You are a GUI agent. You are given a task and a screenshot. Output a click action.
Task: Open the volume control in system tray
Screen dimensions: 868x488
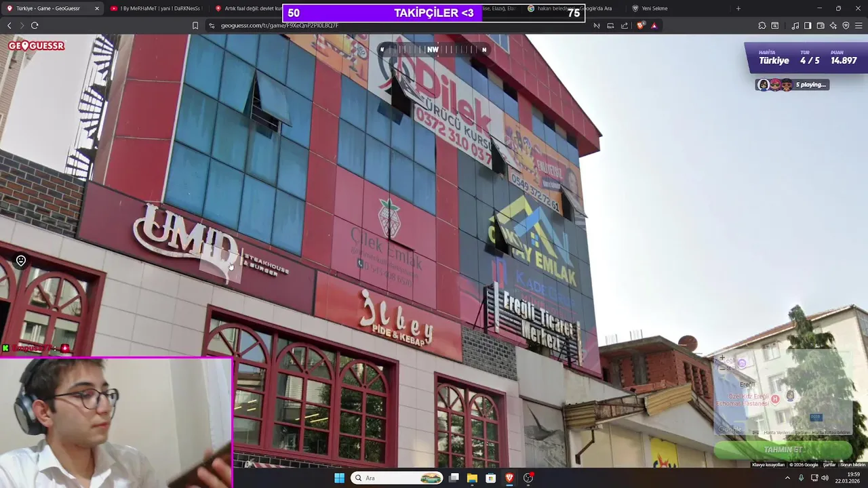coord(825,478)
